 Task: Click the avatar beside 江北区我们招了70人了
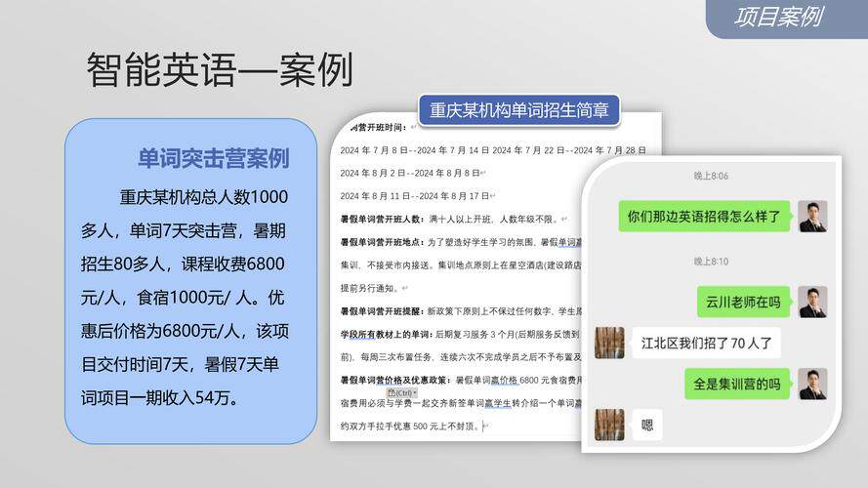[609, 343]
